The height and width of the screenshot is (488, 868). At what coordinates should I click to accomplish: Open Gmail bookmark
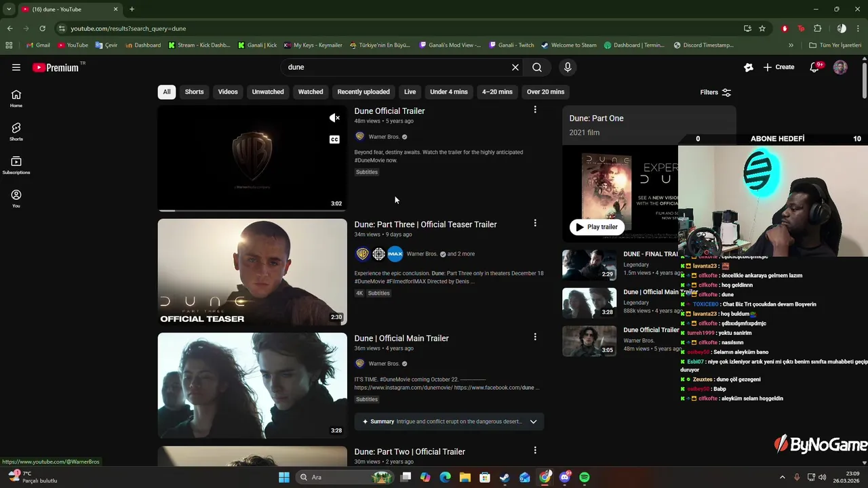point(37,45)
